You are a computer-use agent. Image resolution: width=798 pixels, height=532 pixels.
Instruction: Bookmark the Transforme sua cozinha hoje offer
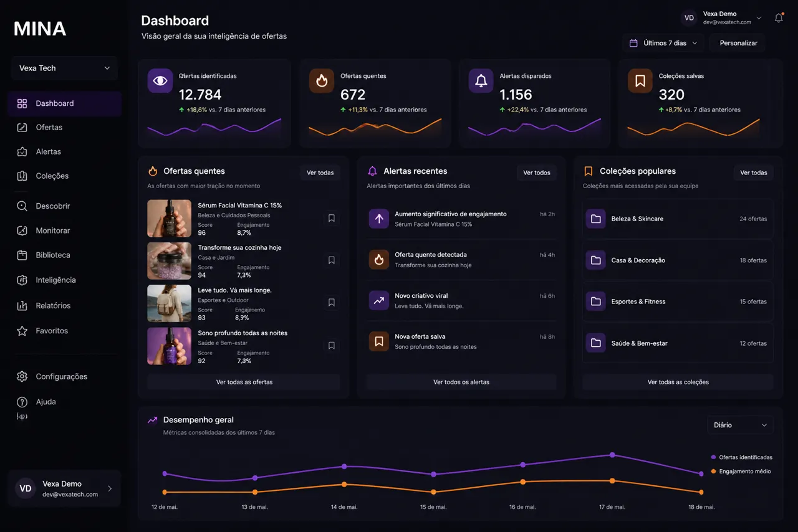(x=332, y=260)
